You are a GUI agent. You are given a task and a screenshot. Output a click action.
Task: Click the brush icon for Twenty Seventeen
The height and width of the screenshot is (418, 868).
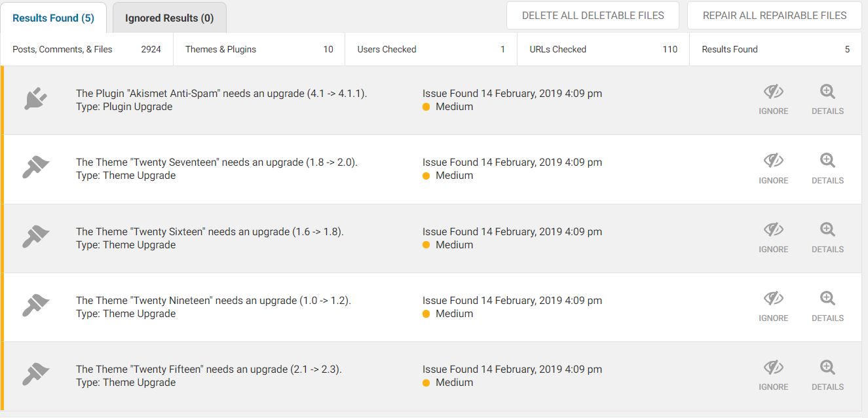tap(35, 168)
